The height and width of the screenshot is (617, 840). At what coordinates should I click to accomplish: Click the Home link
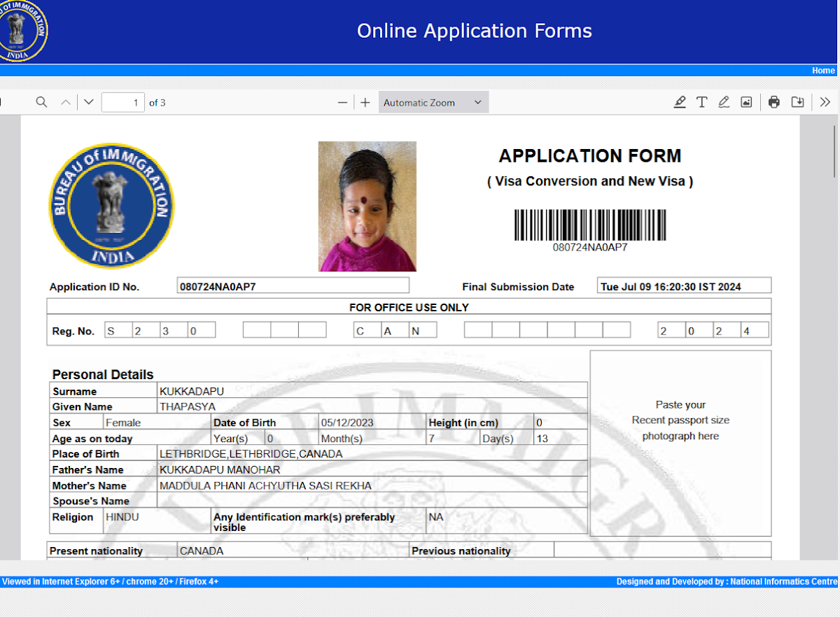coord(823,71)
